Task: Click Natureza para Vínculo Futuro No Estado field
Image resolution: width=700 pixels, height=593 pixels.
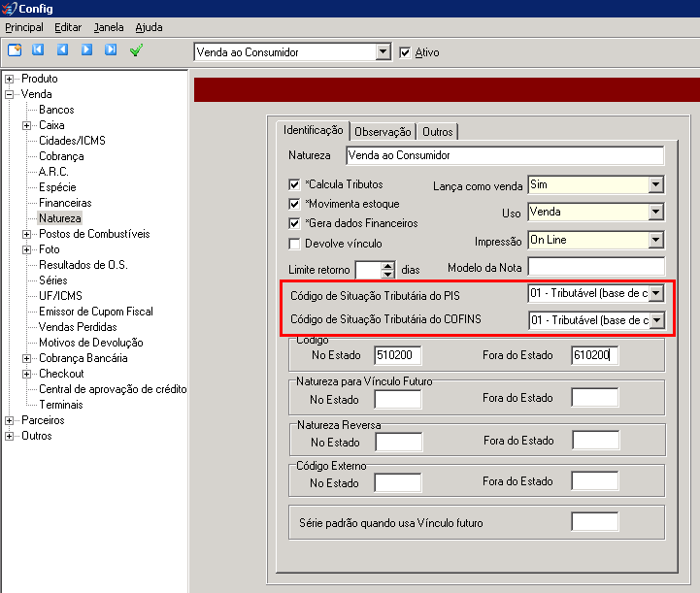Action: 398,399
